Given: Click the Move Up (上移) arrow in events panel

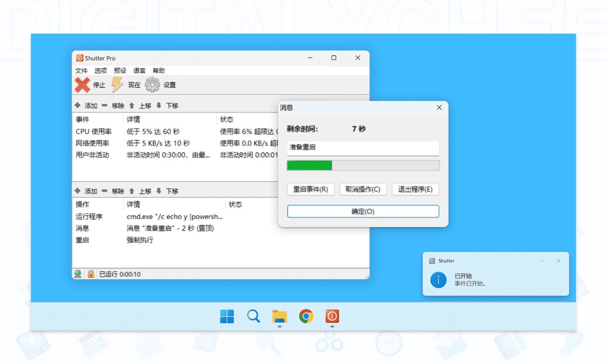Looking at the screenshot, I should [x=132, y=106].
